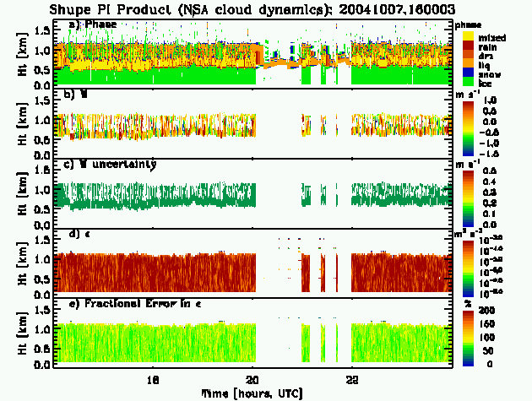The image size is (532, 401).
Task: Click the "liq" legend text
Action: [x=484, y=65]
